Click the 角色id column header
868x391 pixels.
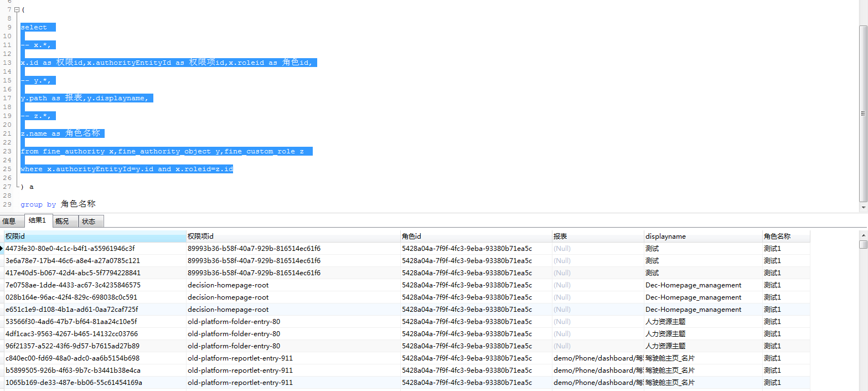tap(476, 236)
